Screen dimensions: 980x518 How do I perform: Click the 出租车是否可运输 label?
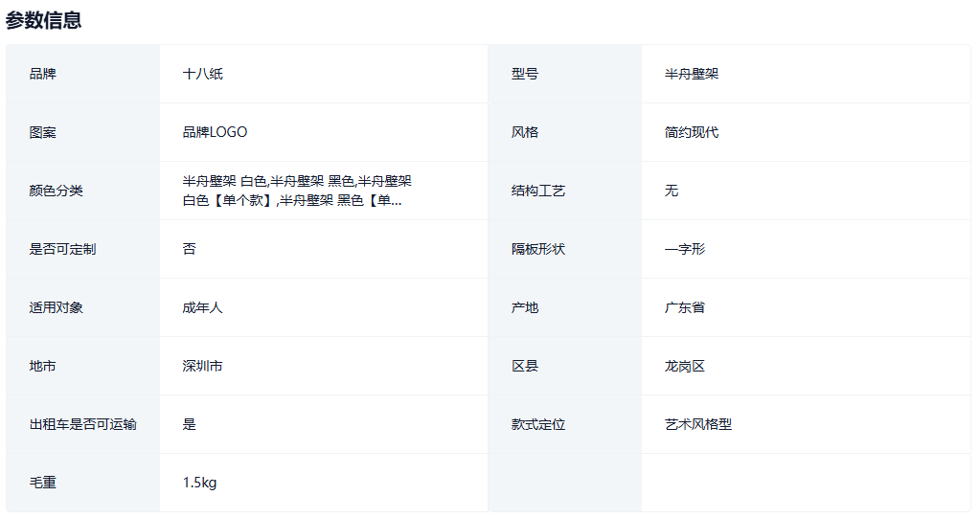click(x=83, y=424)
